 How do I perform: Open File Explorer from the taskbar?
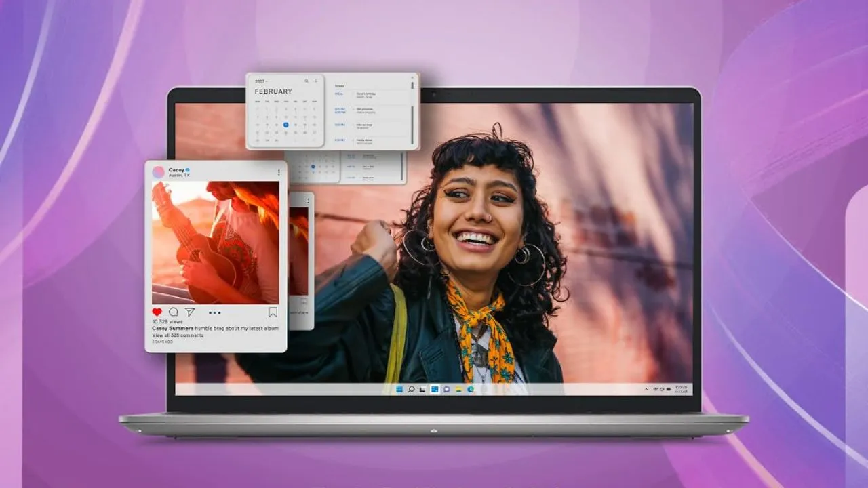pyautogui.click(x=458, y=389)
